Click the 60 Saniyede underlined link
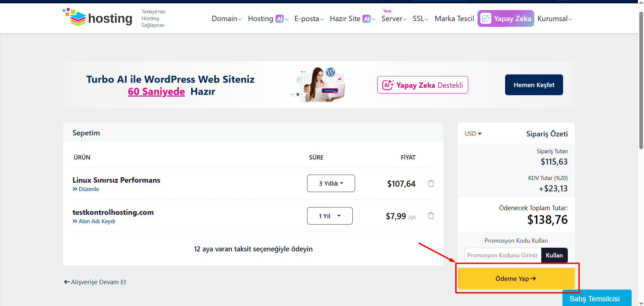644x306 pixels. [x=156, y=91]
